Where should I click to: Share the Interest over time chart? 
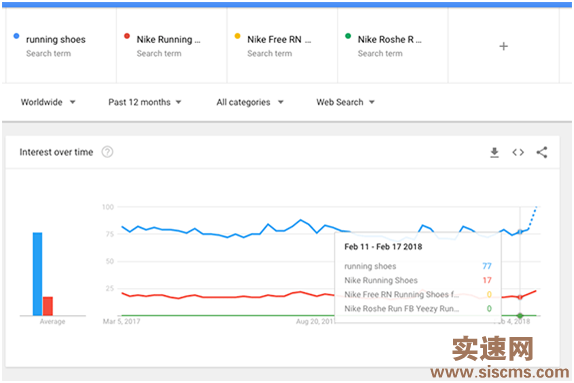pyautogui.click(x=542, y=152)
